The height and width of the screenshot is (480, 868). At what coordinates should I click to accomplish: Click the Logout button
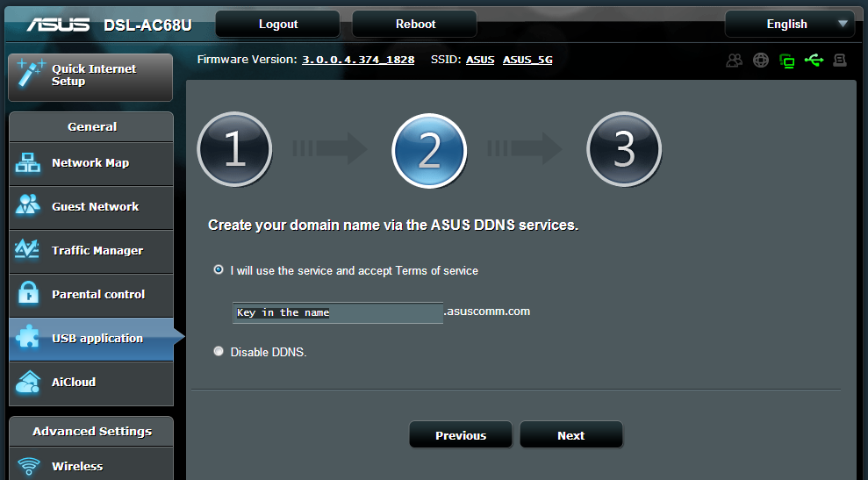(x=278, y=24)
